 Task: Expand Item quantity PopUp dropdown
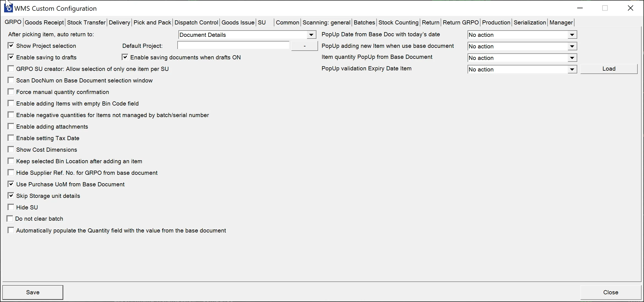tap(572, 58)
